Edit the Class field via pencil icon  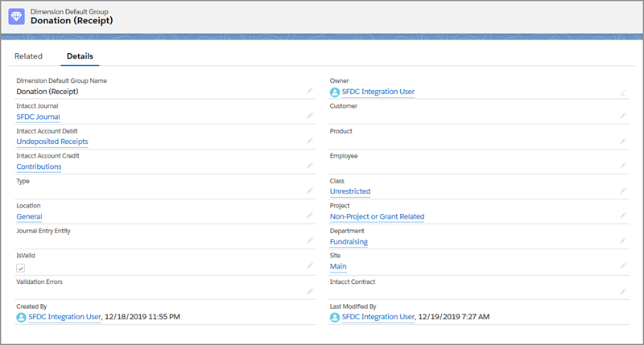(x=623, y=191)
